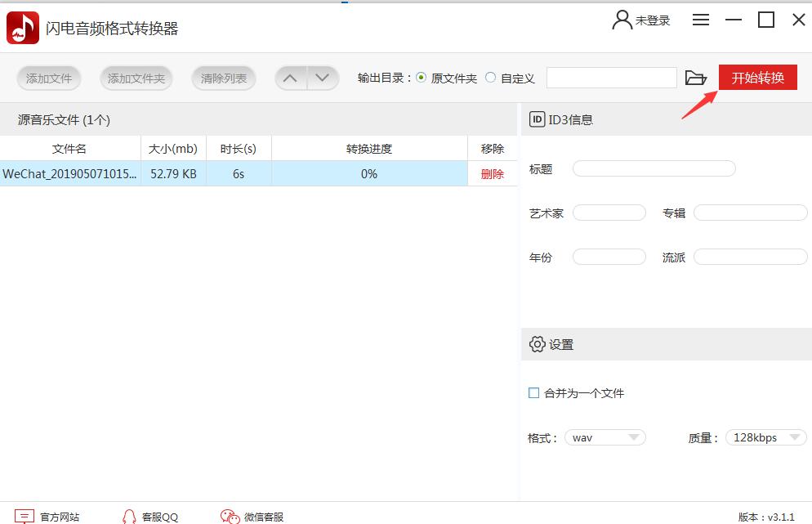Open the 质量 128kbps dropdown
The width and height of the screenshot is (812, 524).
(765, 437)
